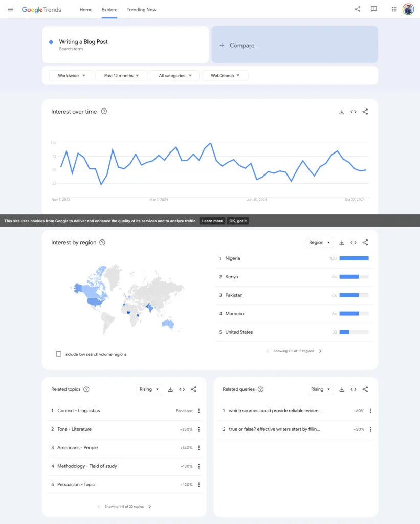The height and width of the screenshot is (524, 420).
Task: Enable Include low search volume regions
Action: [58, 354]
